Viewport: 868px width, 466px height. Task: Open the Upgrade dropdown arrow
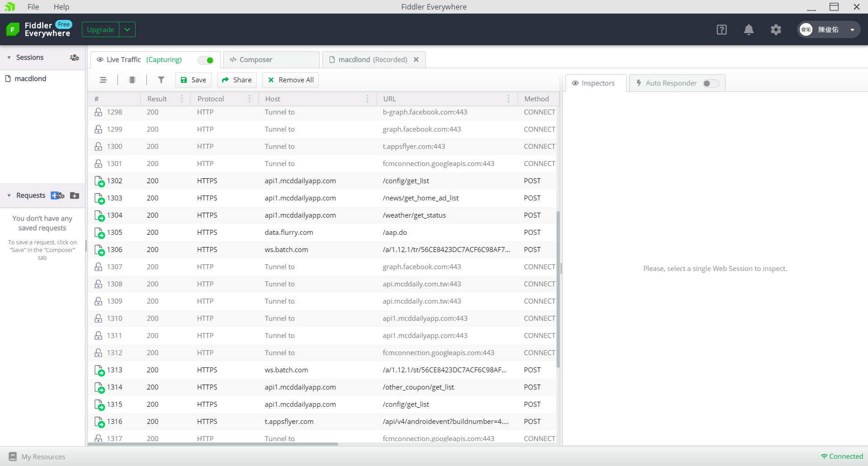127,30
